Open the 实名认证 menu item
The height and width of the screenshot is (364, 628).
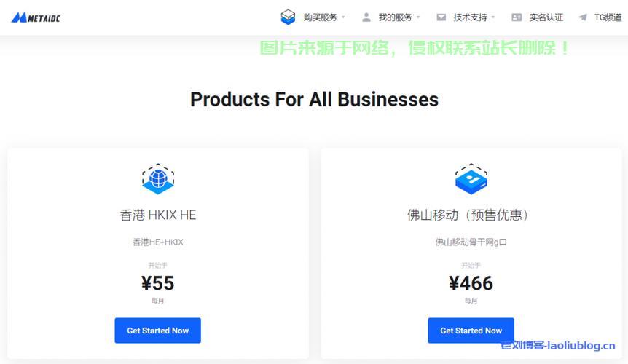[x=546, y=17]
